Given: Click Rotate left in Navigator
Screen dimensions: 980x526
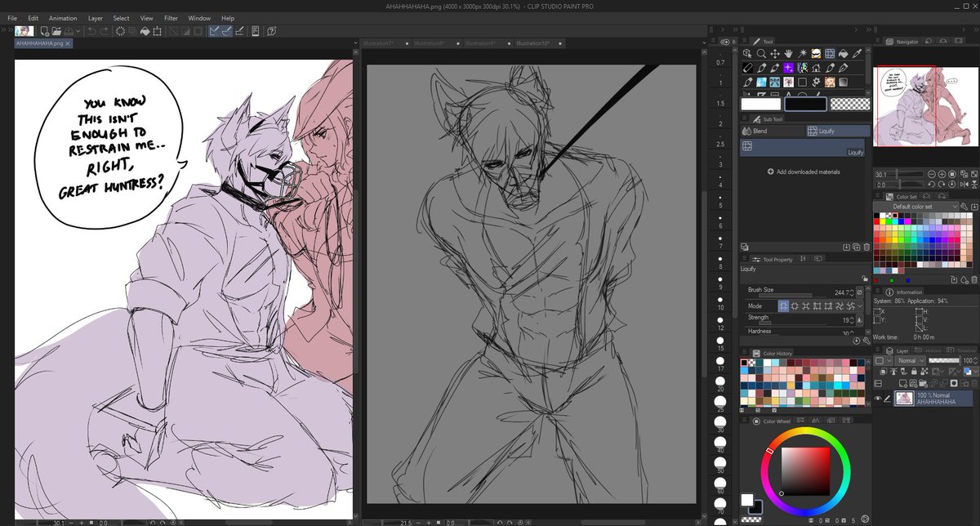Looking at the screenshot, I should pos(932,185).
